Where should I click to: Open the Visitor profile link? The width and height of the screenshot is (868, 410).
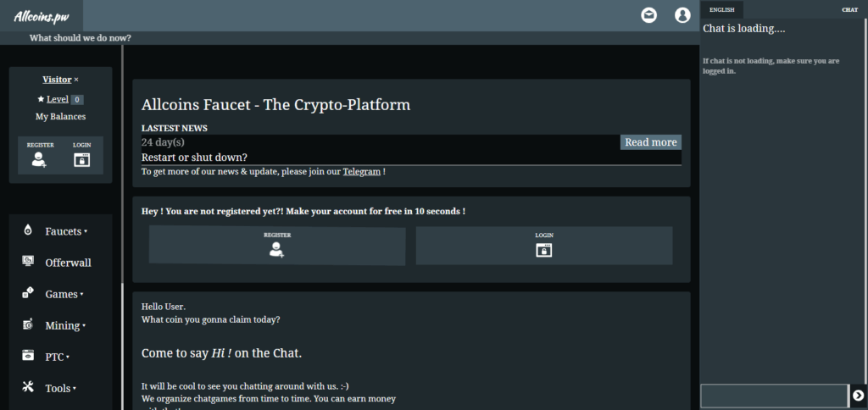click(57, 80)
